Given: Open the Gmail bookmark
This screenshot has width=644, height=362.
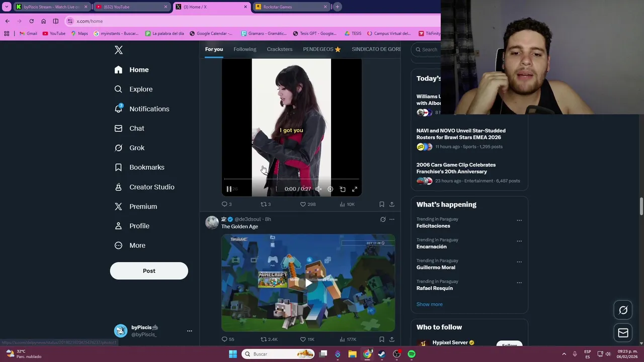Looking at the screenshot, I should point(28,34).
